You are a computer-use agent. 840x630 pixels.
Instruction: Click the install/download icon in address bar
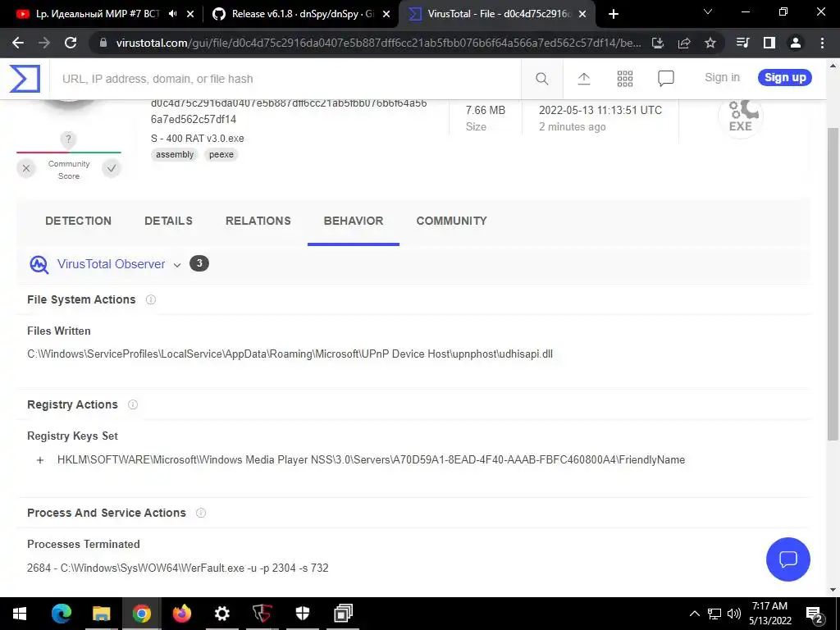658,43
